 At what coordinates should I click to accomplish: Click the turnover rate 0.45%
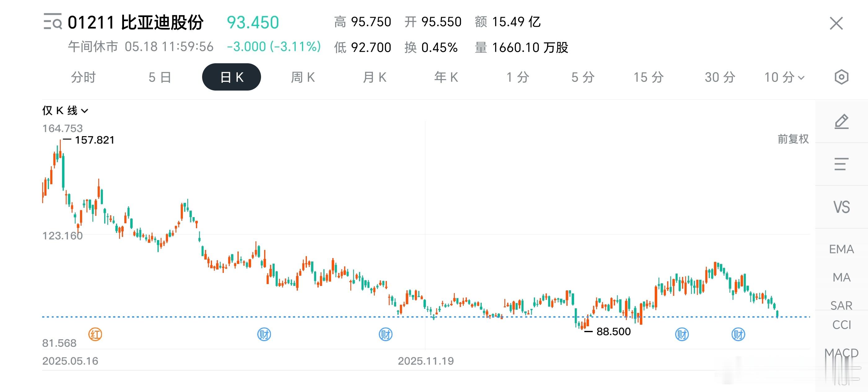(x=439, y=47)
